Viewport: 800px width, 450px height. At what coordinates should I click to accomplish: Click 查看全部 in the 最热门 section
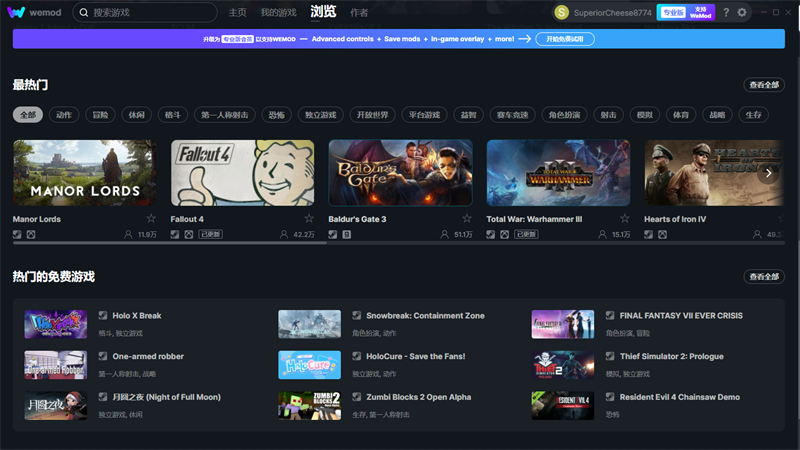click(x=764, y=85)
